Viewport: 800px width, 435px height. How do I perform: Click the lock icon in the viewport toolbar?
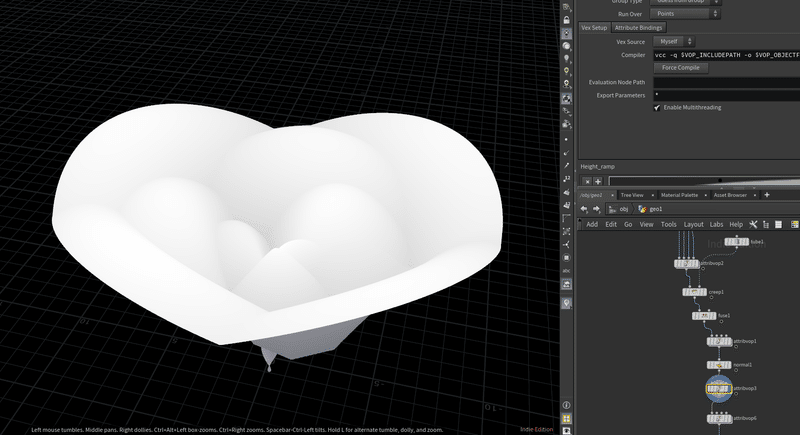click(x=566, y=20)
